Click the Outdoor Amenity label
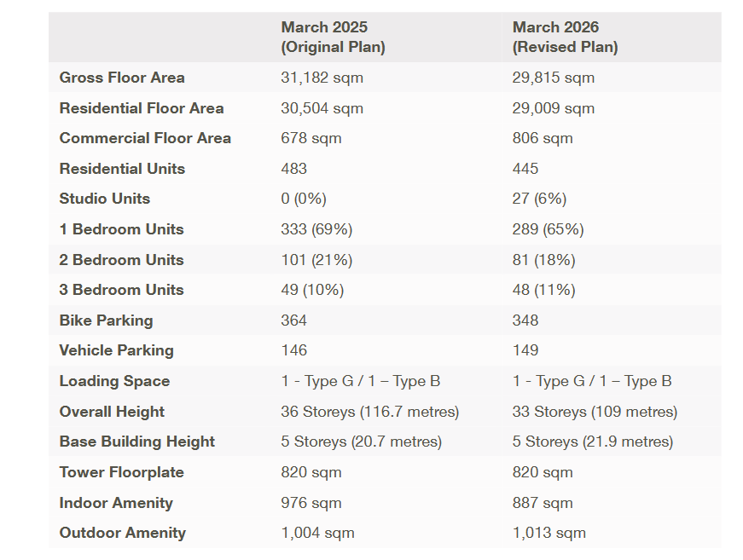Image resolution: width=743 pixels, height=560 pixels. point(122,533)
